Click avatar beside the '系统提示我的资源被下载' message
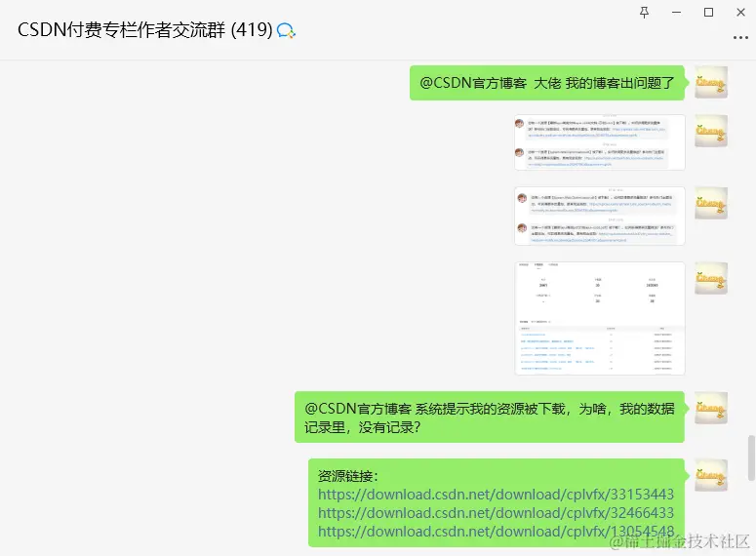The image size is (756, 556). point(711,408)
